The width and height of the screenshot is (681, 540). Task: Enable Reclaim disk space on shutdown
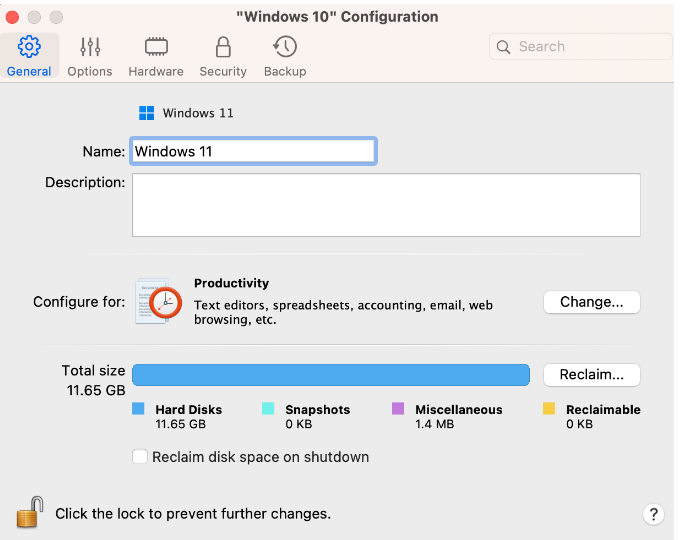pyautogui.click(x=140, y=457)
